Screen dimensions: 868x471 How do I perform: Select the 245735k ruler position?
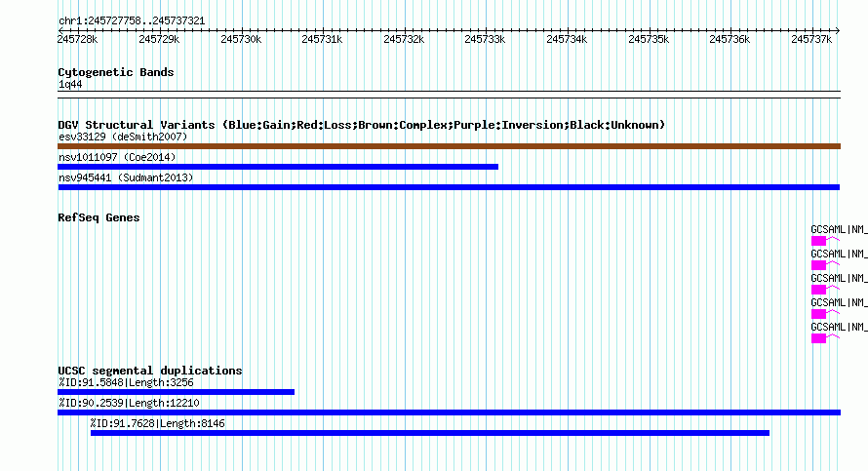click(649, 39)
